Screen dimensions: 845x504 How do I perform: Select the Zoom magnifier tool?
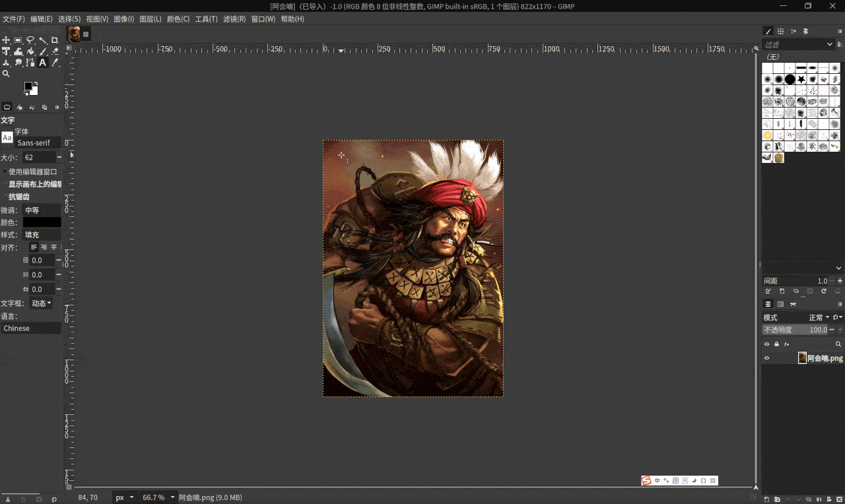click(6, 74)
